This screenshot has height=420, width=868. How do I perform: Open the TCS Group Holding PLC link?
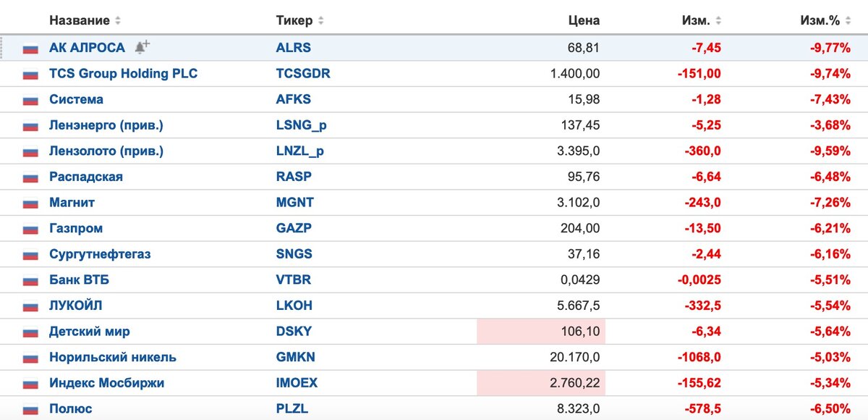[123, 74]
